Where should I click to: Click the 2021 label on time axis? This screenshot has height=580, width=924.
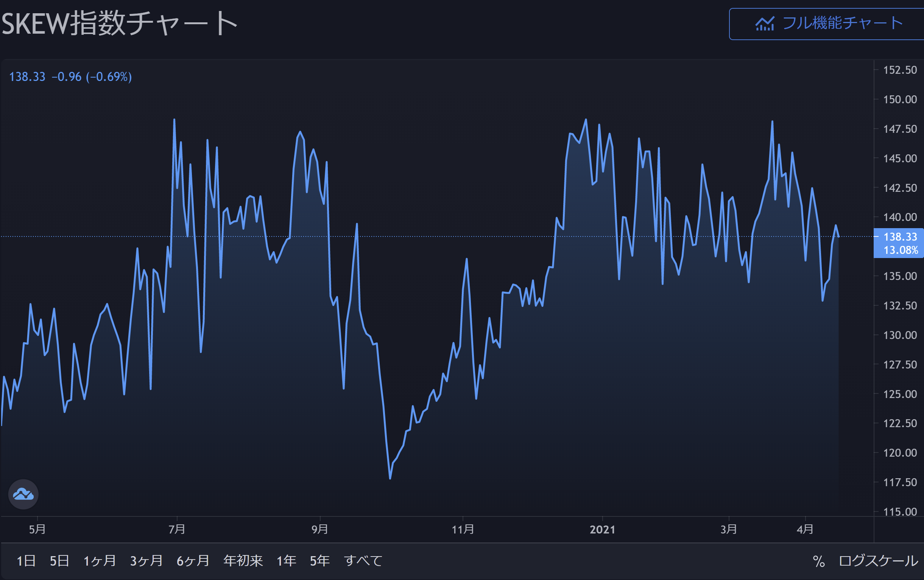point(602,530)
